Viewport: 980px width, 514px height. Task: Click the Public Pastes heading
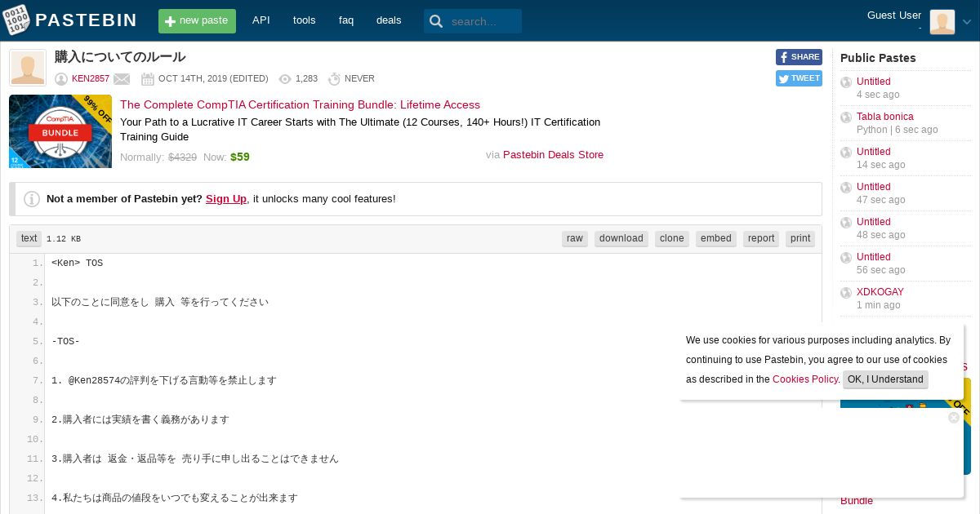pyautogui.click(x=878, y=58)
